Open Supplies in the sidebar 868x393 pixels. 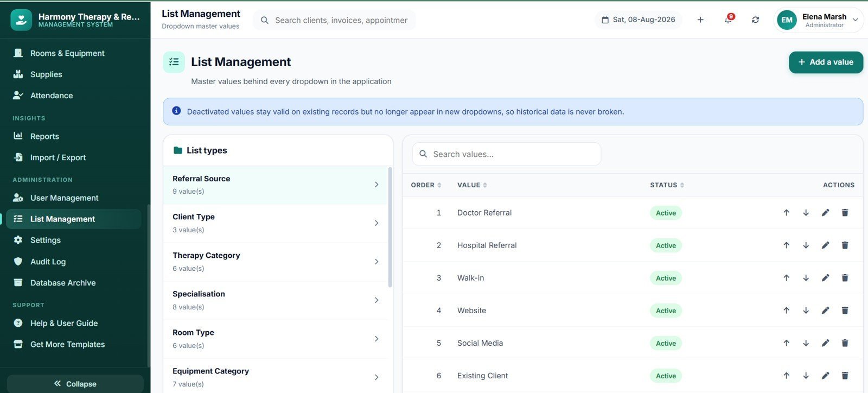[x=74, y=74]
